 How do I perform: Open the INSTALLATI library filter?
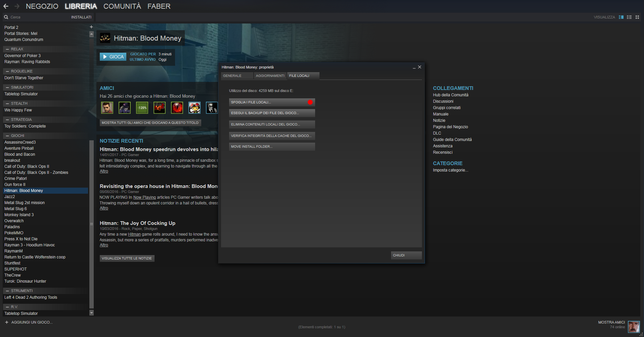[x=81, y=17]
